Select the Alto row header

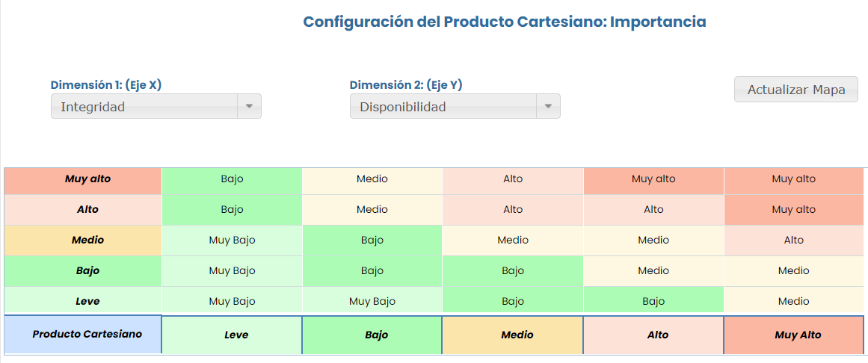pos(83,210)
